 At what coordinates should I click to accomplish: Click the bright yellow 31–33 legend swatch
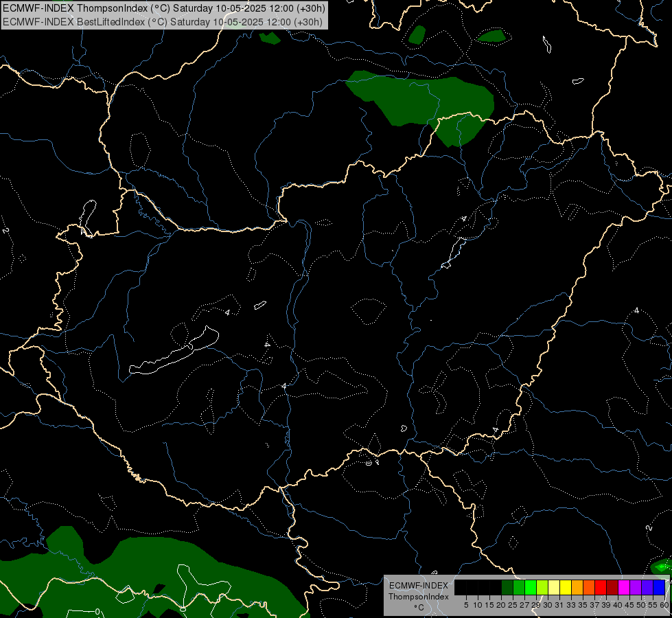(x=566, y=587)
